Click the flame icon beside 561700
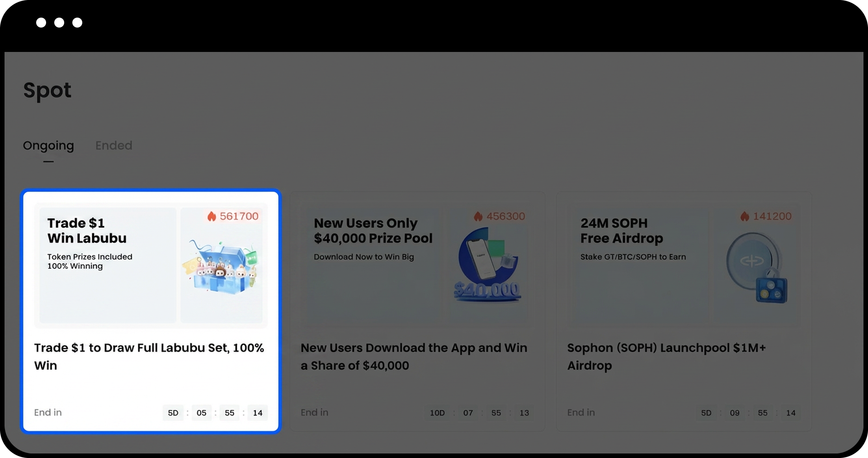The image size is (868, 458). pos(212,216)
